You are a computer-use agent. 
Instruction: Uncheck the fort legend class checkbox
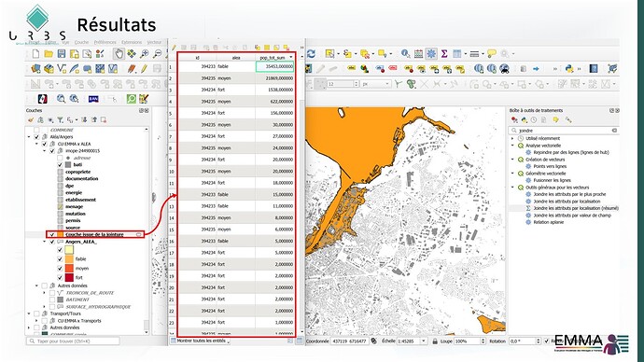(x=60, y=278)
